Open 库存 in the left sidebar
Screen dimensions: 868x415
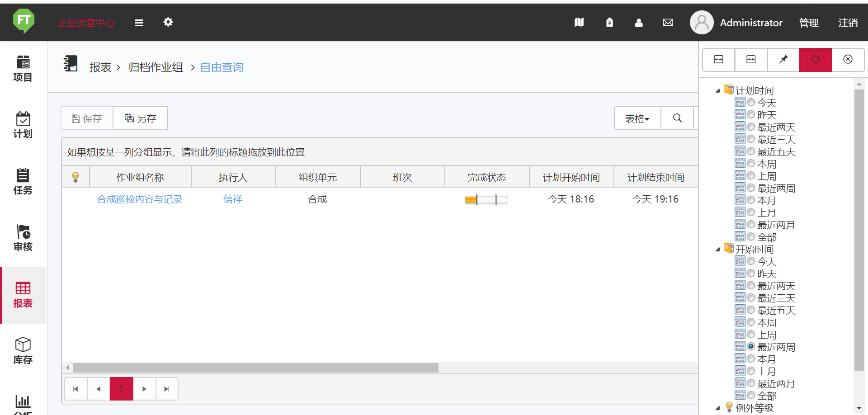(23, 351)
